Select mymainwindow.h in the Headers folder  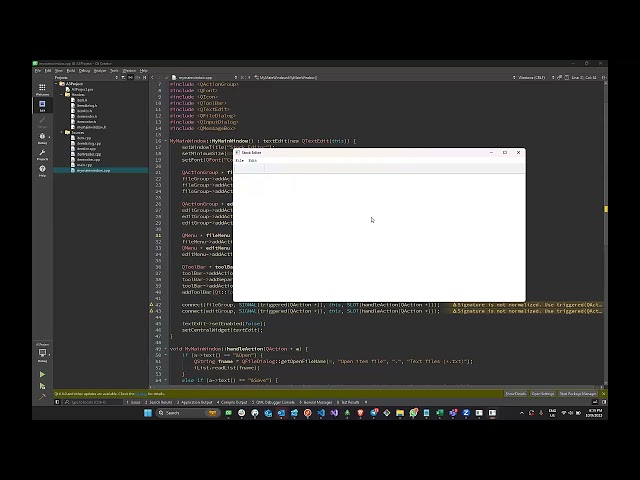click(x=91, y=127)
